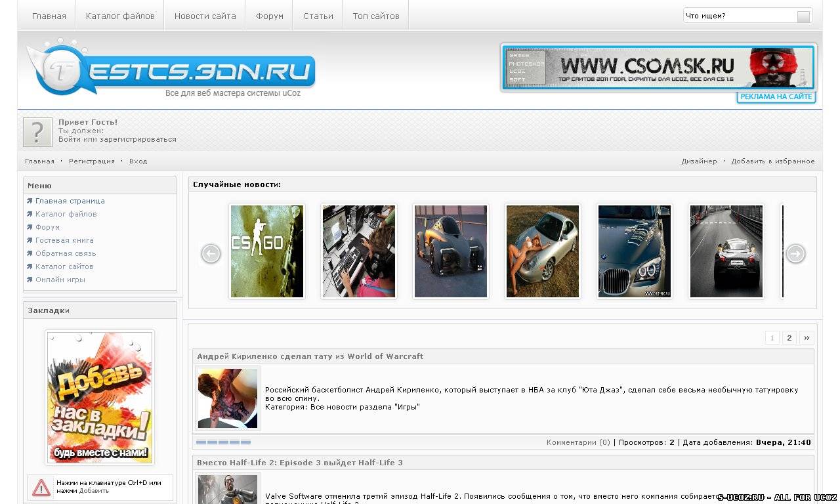Open the Главная tab in top navigation
The height and width of the screenshot is (504, 840).
pos(49,16)
